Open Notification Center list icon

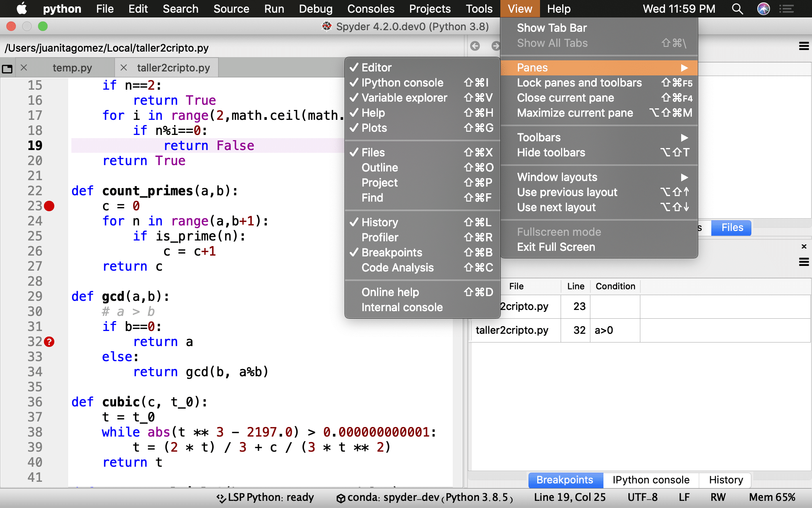point(786,8)
